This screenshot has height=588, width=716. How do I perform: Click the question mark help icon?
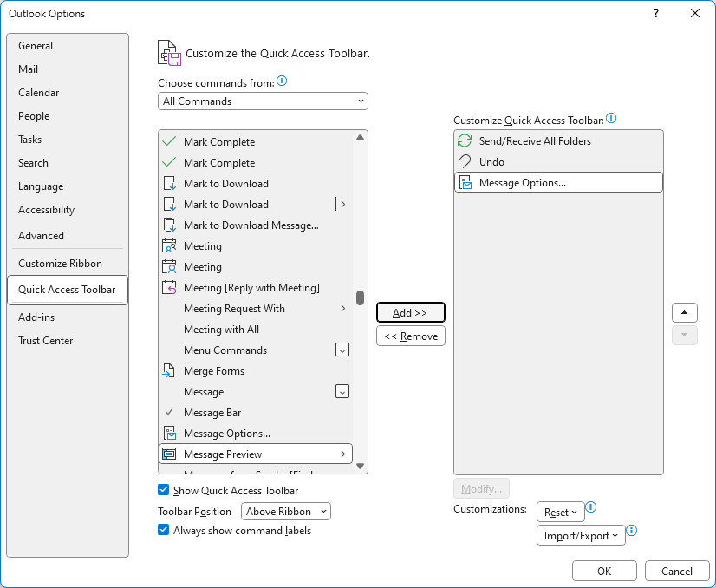[656, 13]
